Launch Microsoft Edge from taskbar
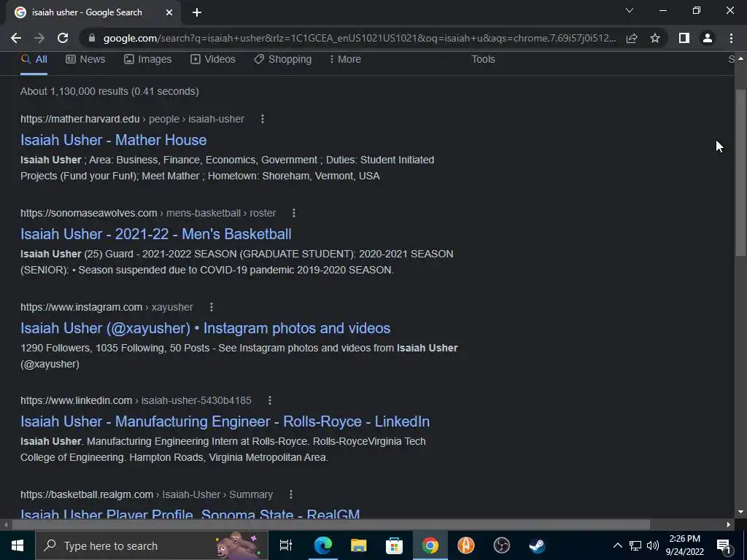Viewport: 747px width, 560px height. pyautogui.click(x=322, y=545)
